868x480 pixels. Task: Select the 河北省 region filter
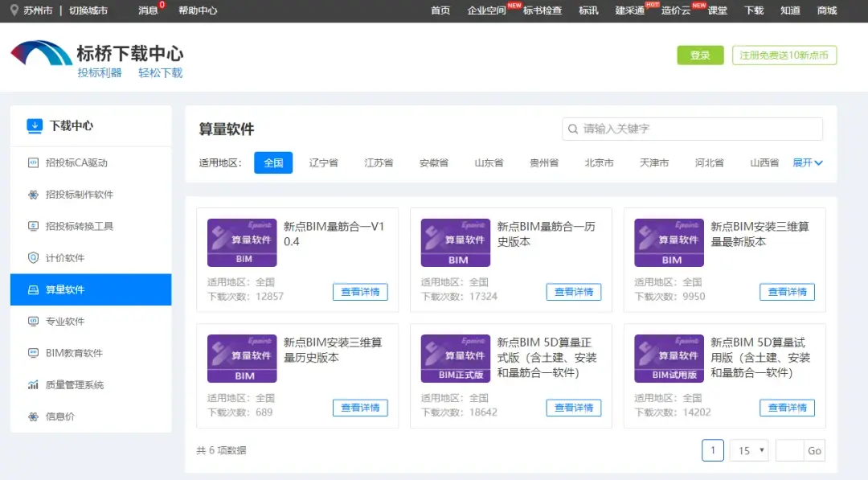click(x=709, y=162)
